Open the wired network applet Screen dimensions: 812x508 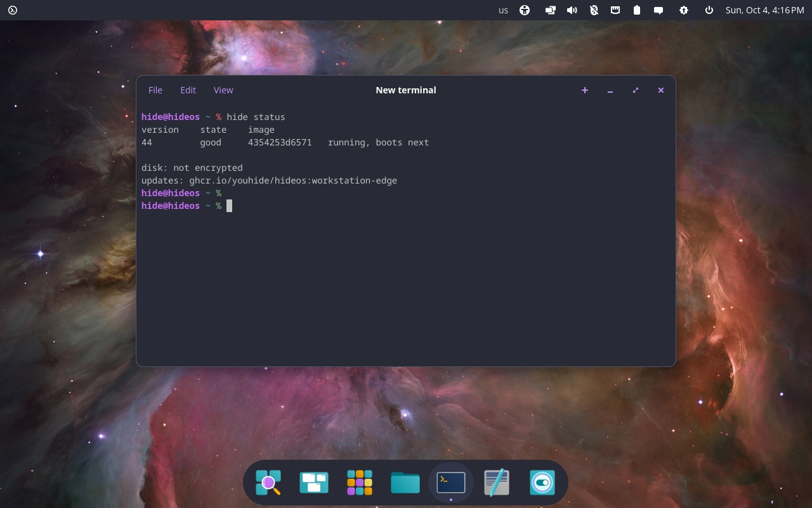pyautogui.click(x=615, y=10)
